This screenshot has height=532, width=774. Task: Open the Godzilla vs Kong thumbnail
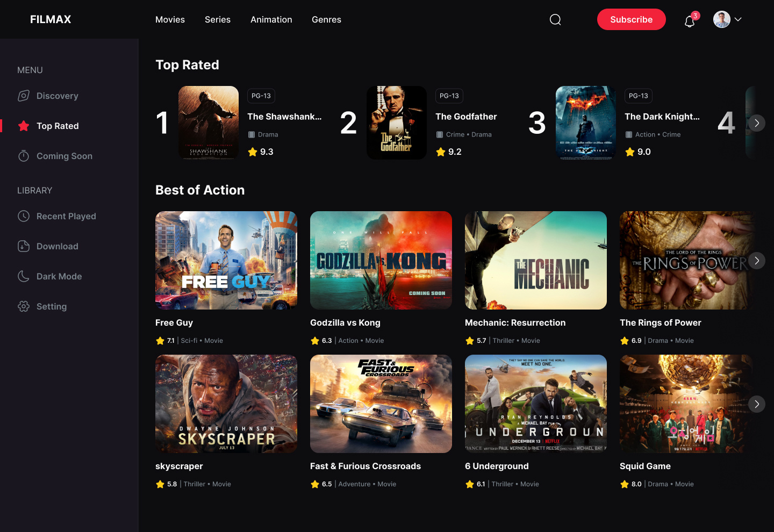381,260
